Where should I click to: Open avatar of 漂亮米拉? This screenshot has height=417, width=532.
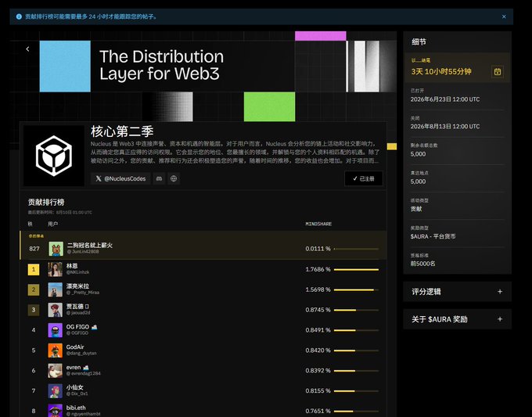coord(55,289)
